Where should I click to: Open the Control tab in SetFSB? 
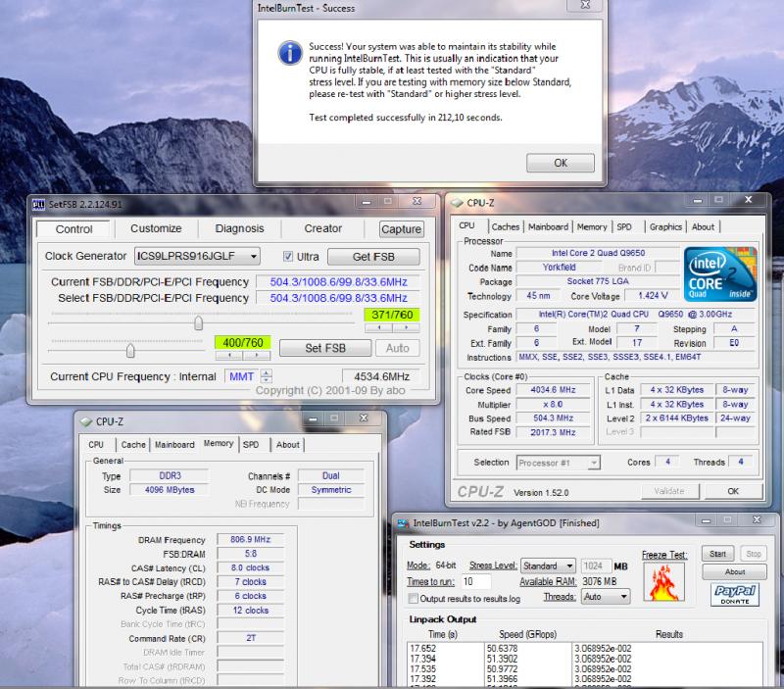(73, 229)
